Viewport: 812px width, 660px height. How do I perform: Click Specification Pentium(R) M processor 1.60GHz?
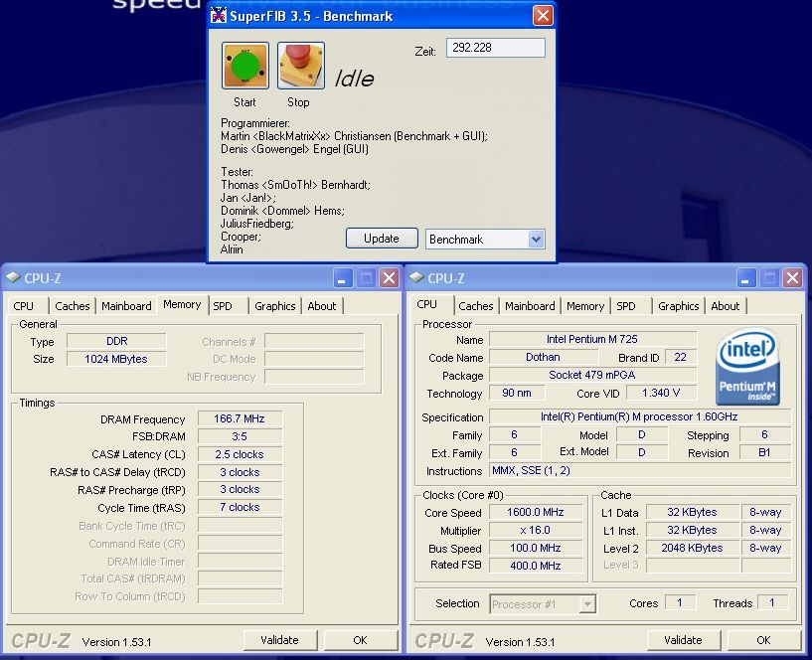tap(639, 416)
